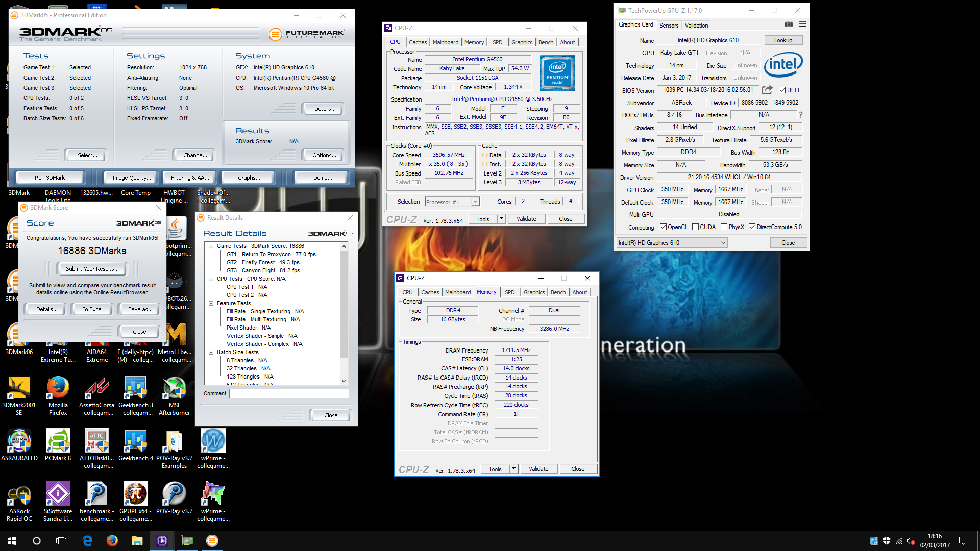Open Graphics tab in CPU-Z Memory window
980x551 pixels.
tap(534, 292)
